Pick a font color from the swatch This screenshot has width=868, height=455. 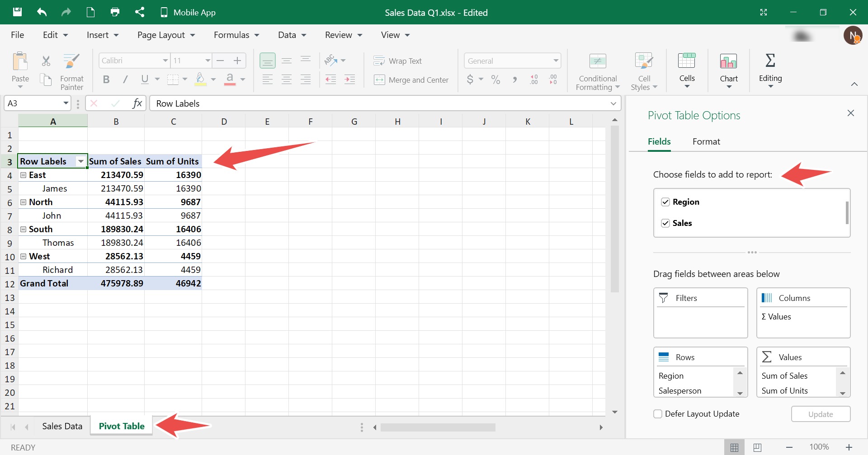tap(231, 80)
